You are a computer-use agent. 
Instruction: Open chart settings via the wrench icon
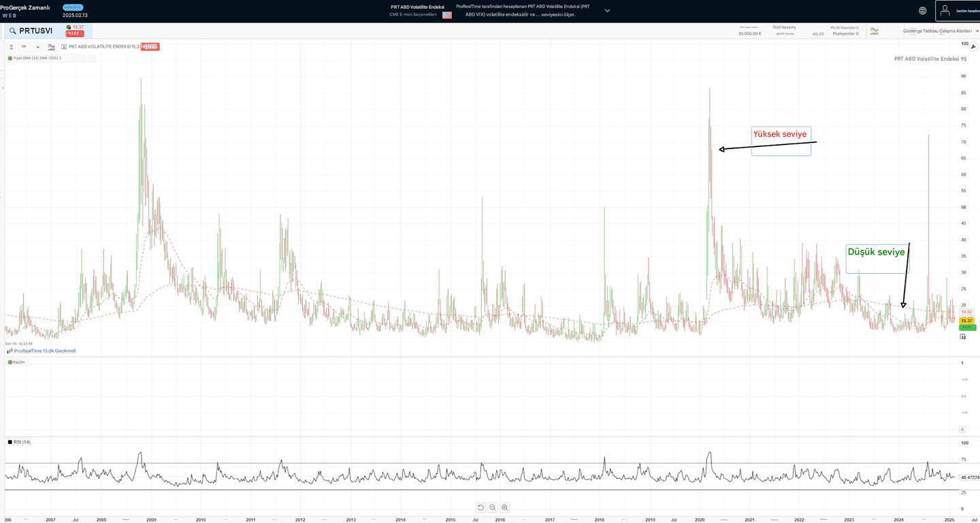coord(973,46)
